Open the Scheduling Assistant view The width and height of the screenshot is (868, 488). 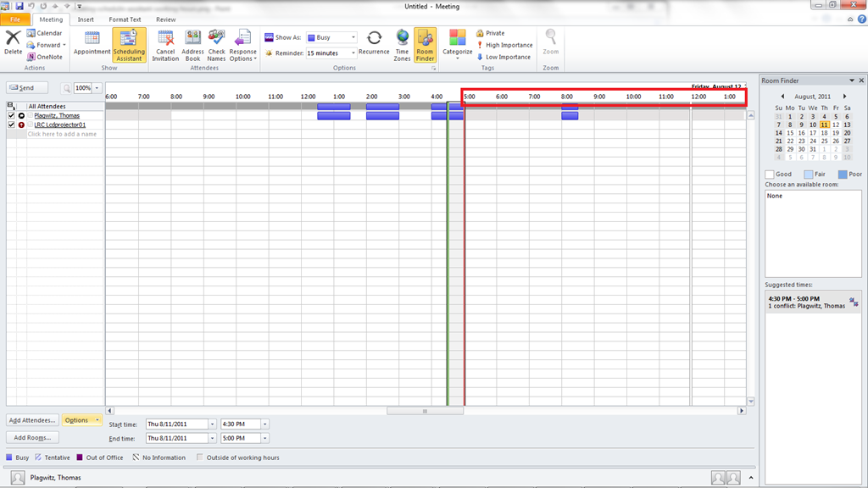coord(129,44)
